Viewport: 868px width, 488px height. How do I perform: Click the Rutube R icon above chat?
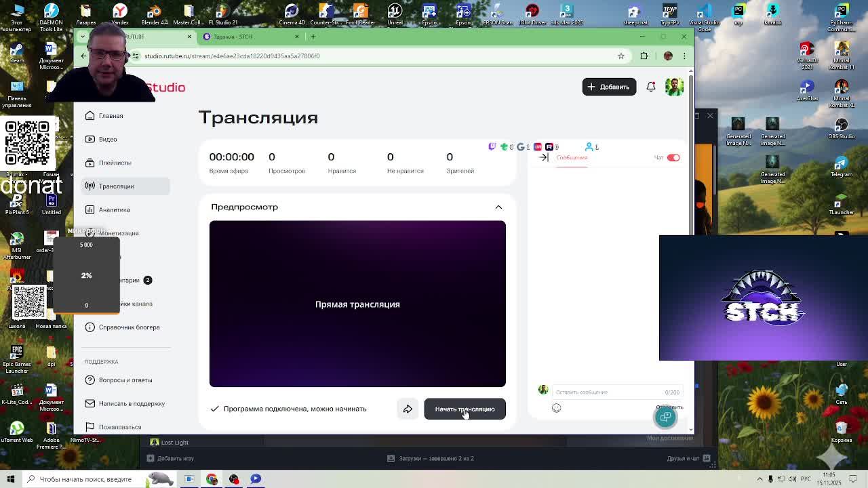(549, 146)
